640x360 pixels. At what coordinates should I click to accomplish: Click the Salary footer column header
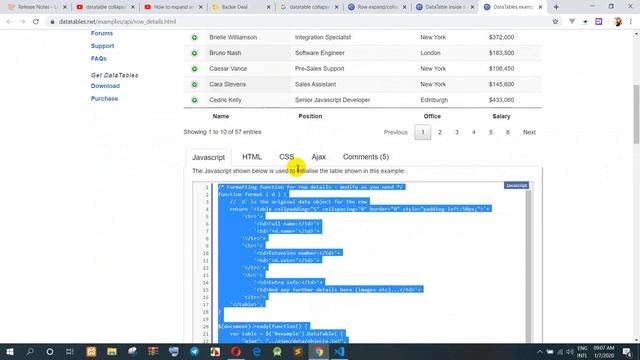point(501,116)
